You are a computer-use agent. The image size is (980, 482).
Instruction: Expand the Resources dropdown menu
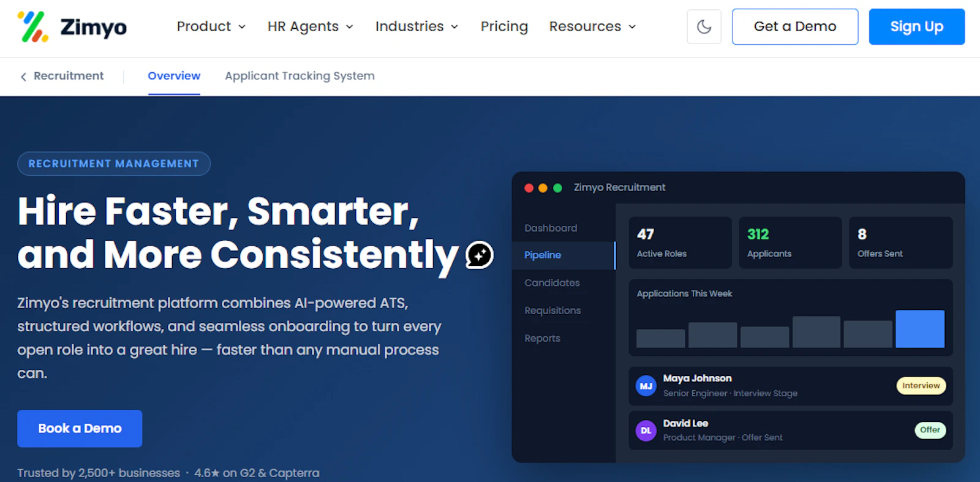click(592, 26)
